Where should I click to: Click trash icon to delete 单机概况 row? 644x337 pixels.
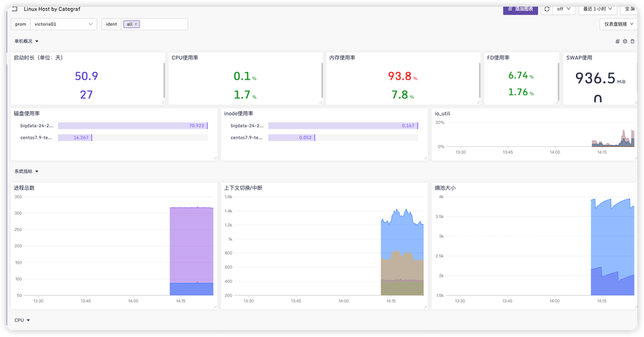pyautogui.click(x=633, y=41)
